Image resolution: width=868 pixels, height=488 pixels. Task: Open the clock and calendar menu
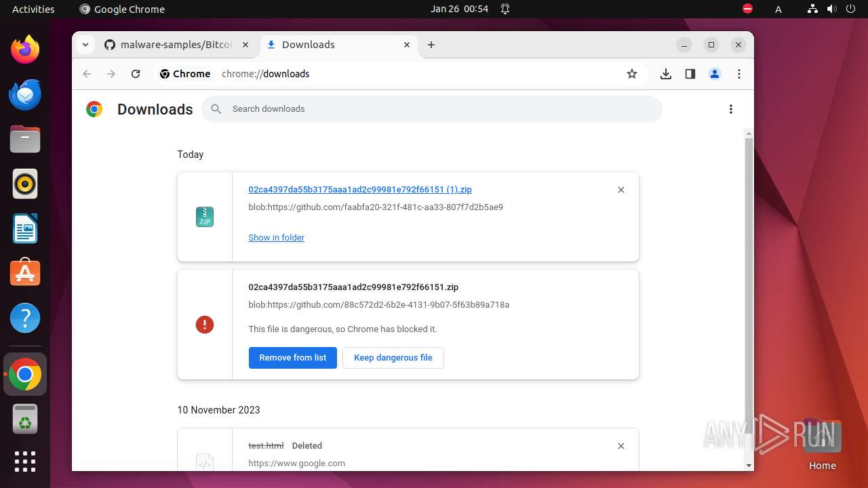point(459,9)
